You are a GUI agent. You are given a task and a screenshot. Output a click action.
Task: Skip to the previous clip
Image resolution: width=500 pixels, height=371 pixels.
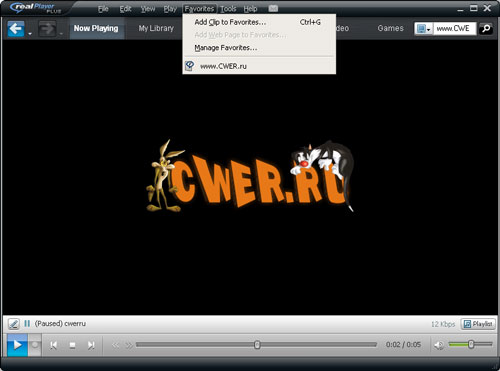click(x=53, y=345)
